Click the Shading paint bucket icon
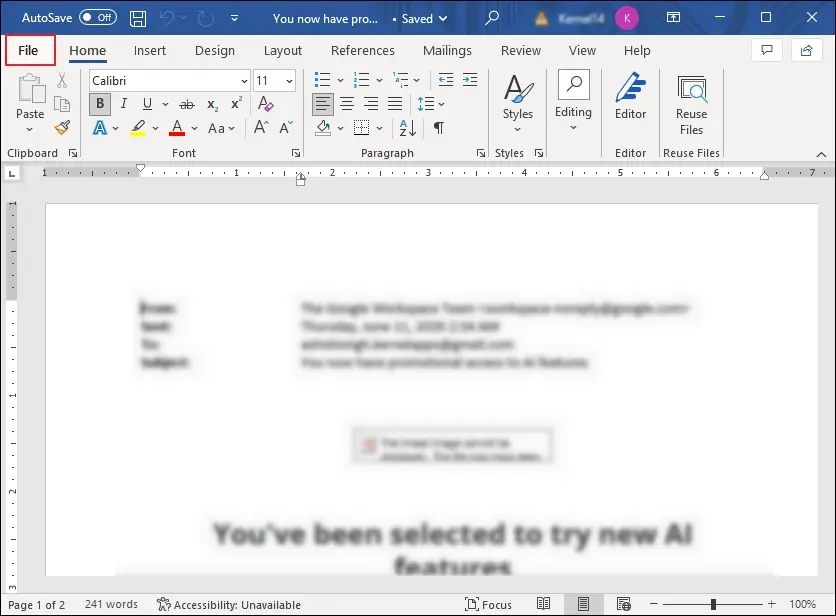 pos(323,128)
